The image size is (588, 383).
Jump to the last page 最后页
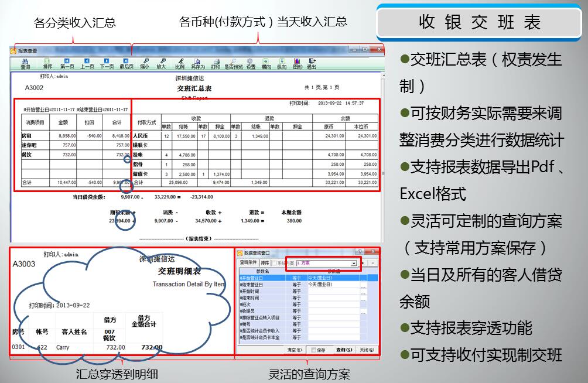point(126,63)
